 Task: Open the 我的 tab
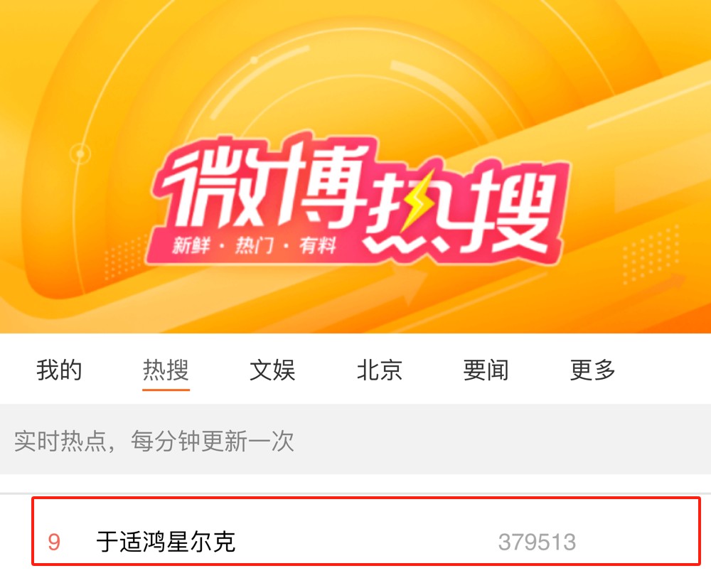pos(59,370)
